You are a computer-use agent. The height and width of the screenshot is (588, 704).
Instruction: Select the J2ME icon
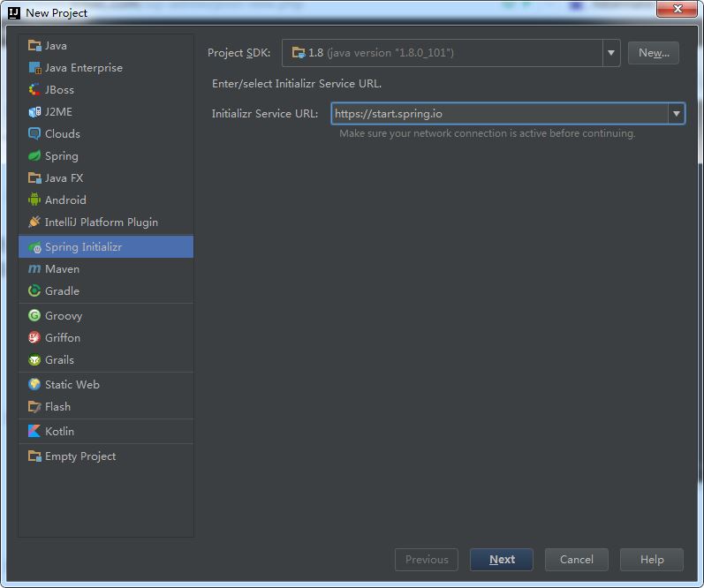(34, 111)
